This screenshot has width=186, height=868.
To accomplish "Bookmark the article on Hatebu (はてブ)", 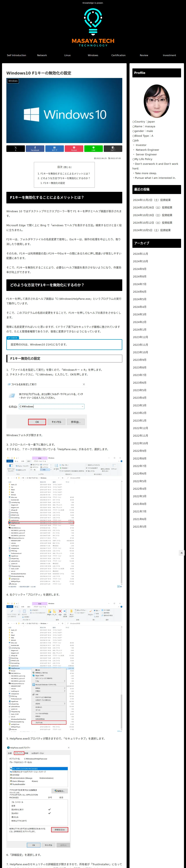I will point(54,149).
